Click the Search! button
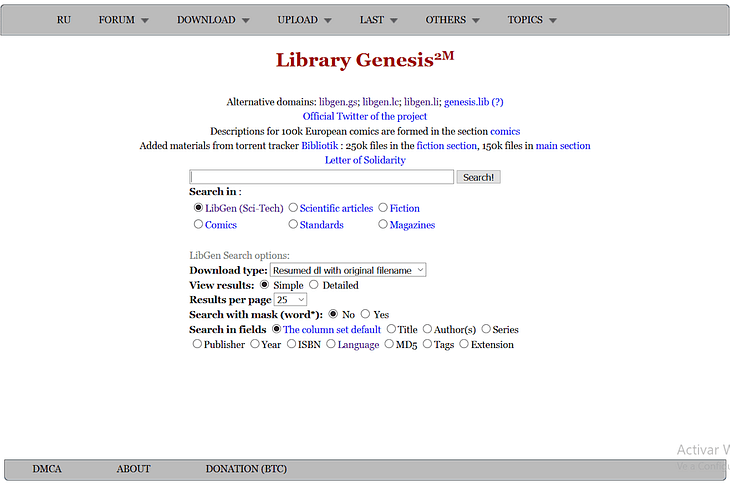 [x=479, y=177]
